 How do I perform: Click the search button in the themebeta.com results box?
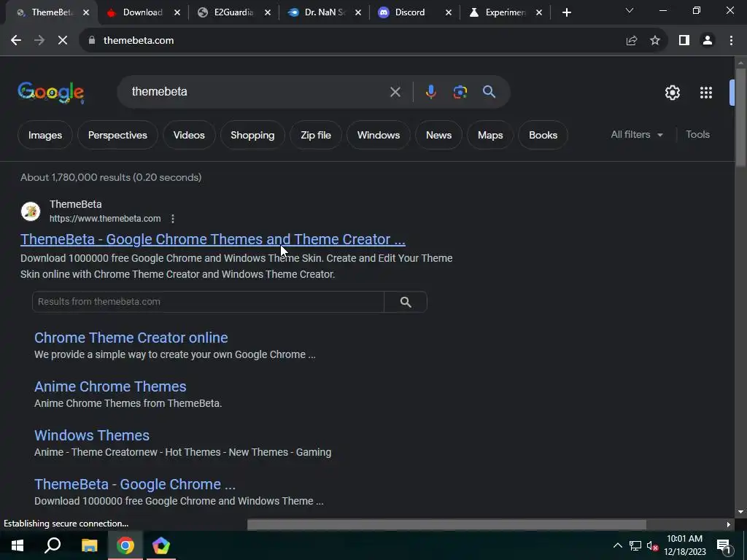(x=406, y=302)
